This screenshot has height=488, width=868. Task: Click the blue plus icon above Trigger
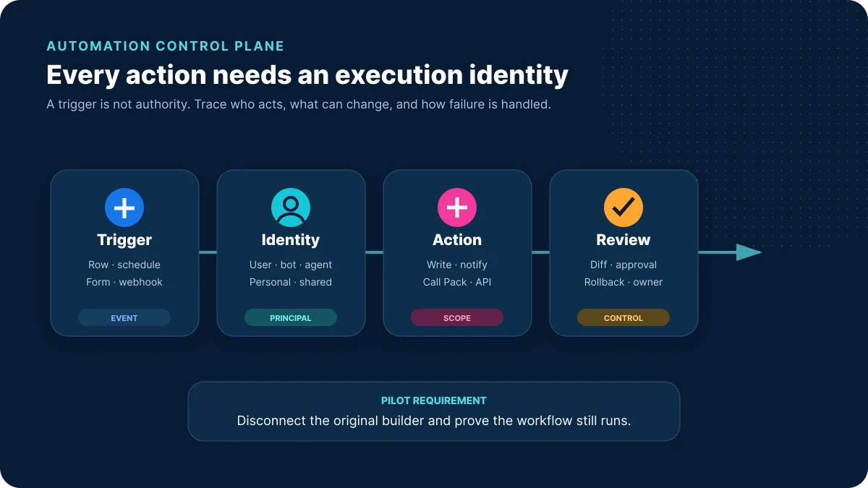[124, 207]
